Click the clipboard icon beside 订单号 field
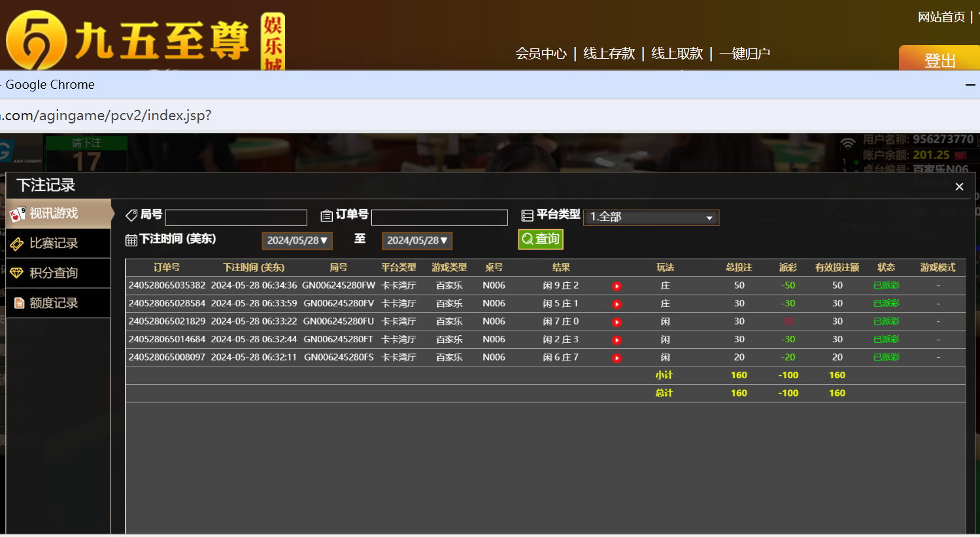Viewport: 980px width, 537px height. pyautogui.click(x=326, y=214)
